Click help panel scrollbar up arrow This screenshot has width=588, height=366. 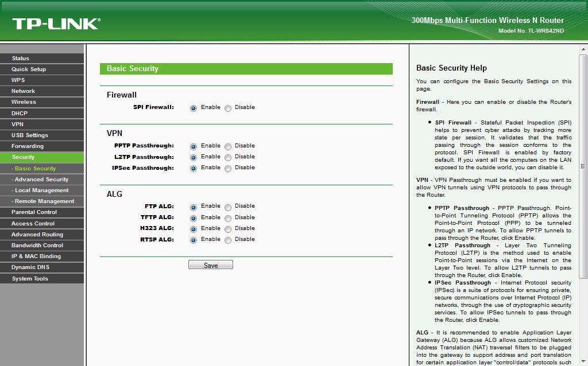[583, 49]
